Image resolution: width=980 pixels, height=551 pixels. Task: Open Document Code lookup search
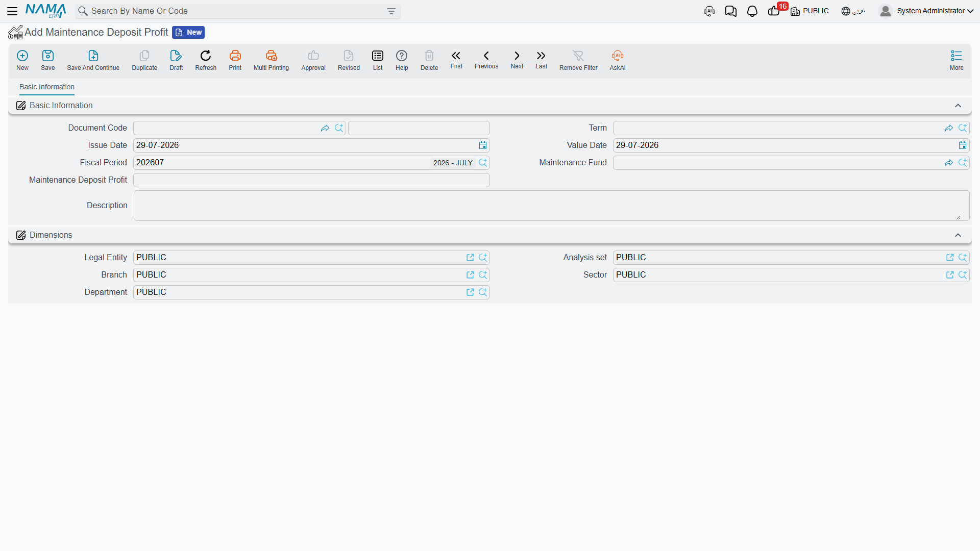(x=339, y=128)
